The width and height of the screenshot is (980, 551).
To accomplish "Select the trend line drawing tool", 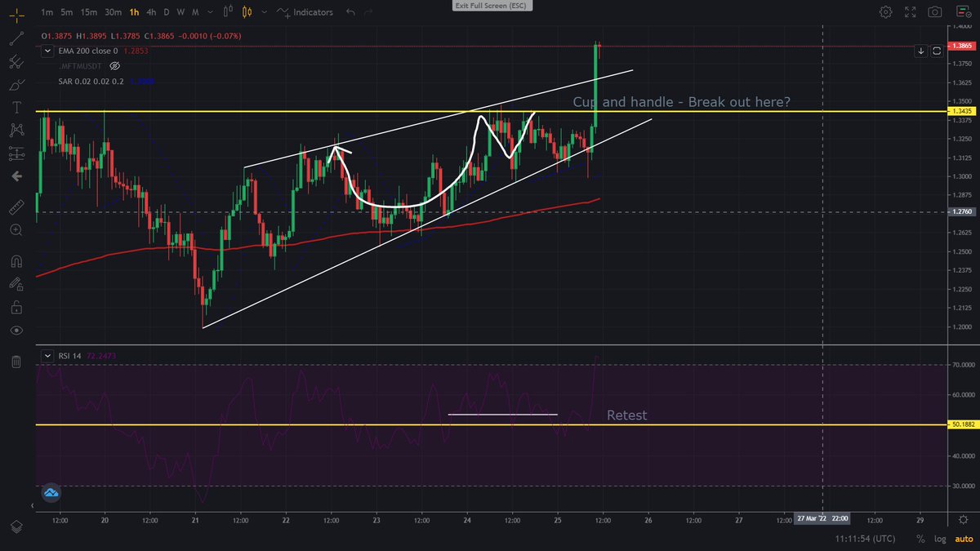I will point(16,38).
